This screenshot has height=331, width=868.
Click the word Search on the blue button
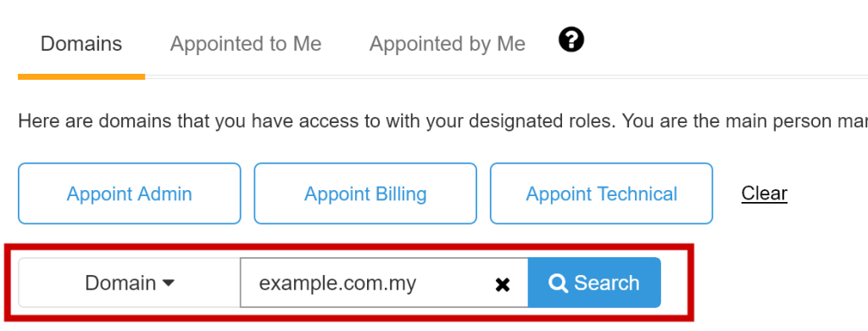607,283
